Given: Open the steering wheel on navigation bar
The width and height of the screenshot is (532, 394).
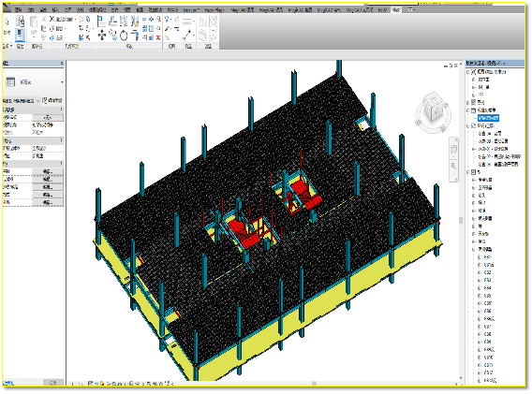Looking at the screenshot, I should pyautogui.click(x=453, y=150).
